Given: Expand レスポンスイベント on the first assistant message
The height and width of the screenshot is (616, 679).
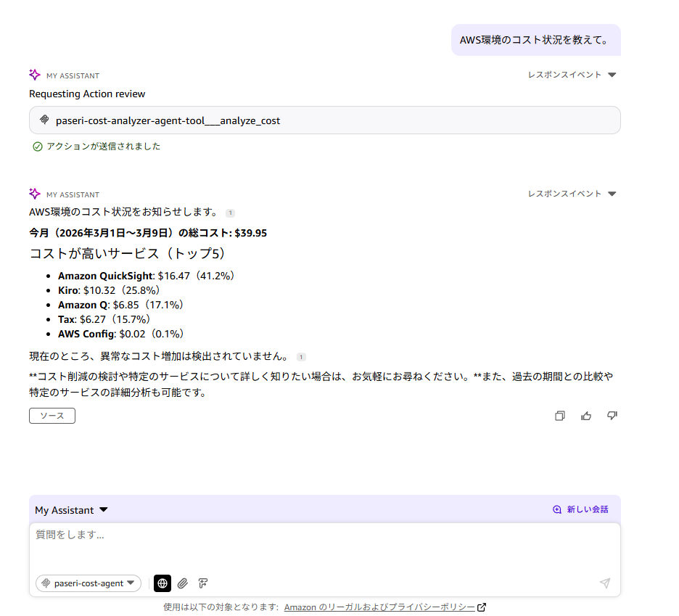Looking at the screenshot, I should coord(572,75).
